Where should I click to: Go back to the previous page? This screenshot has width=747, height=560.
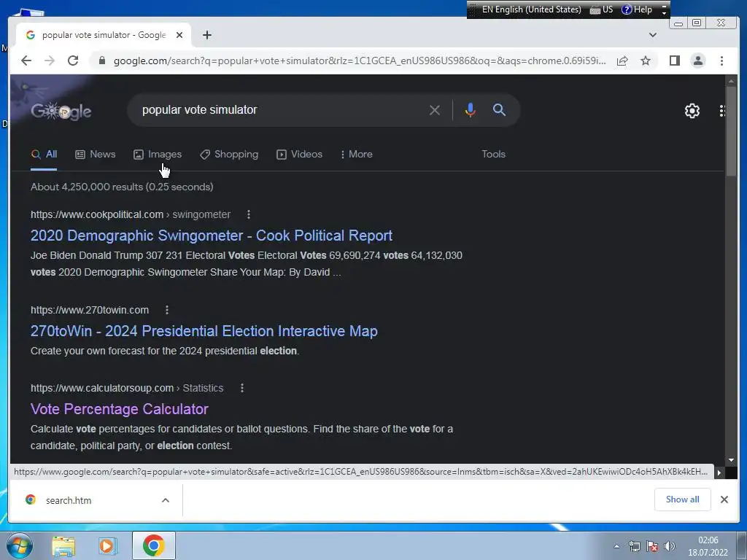coord(26,61)
